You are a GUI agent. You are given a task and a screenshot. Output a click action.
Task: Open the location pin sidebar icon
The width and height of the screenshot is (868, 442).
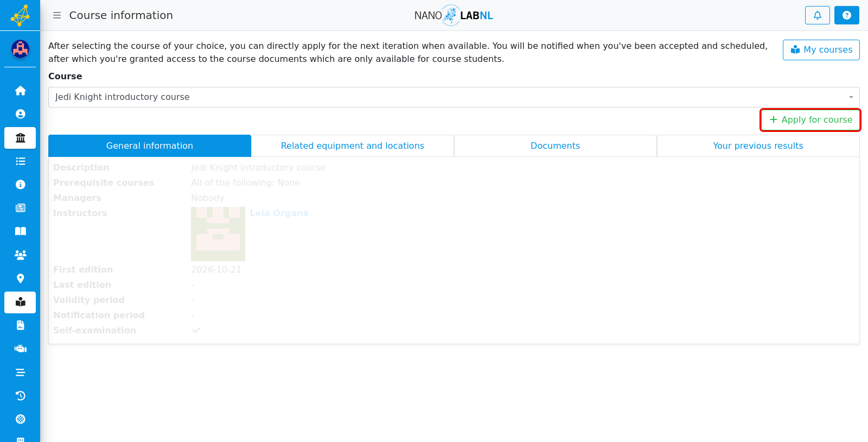point(20,279)
